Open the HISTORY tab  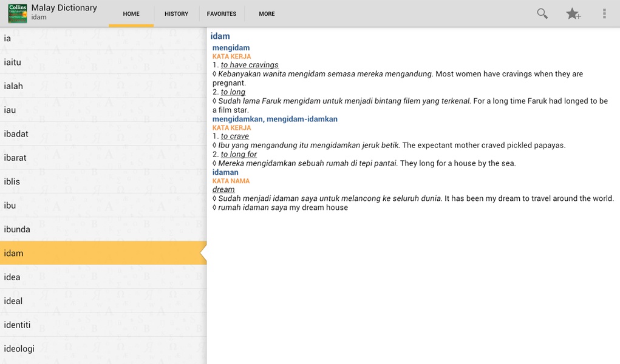176,14
